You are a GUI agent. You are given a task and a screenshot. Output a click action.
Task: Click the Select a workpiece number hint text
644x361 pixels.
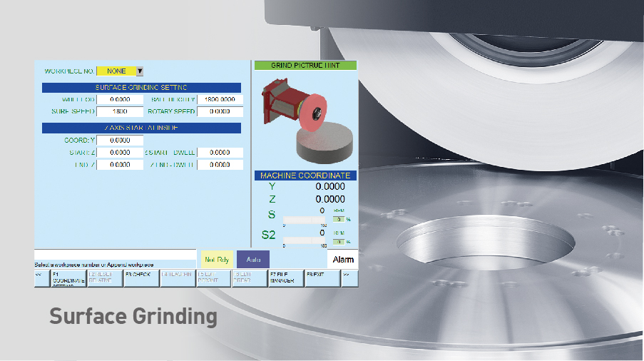point(94,265)
